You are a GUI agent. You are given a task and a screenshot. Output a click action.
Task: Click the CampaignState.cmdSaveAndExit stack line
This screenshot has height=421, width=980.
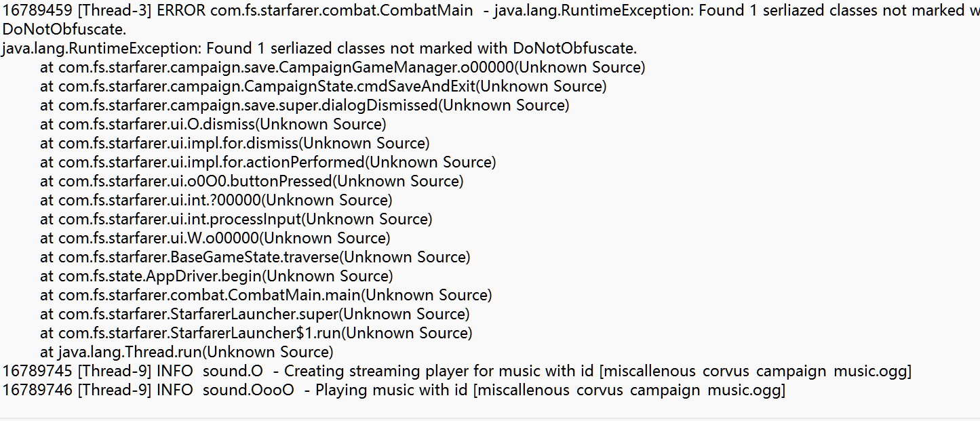(x=323, y=87)
